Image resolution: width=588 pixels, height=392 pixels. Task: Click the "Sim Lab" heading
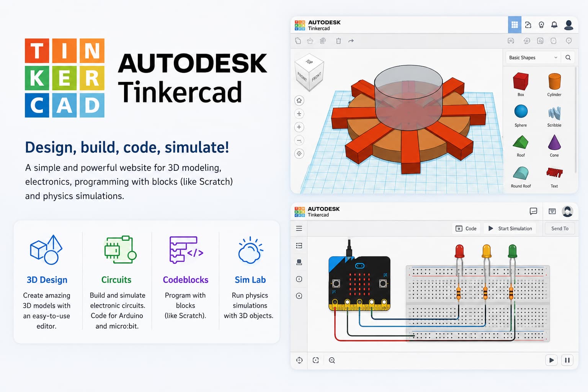pos(250,280)
